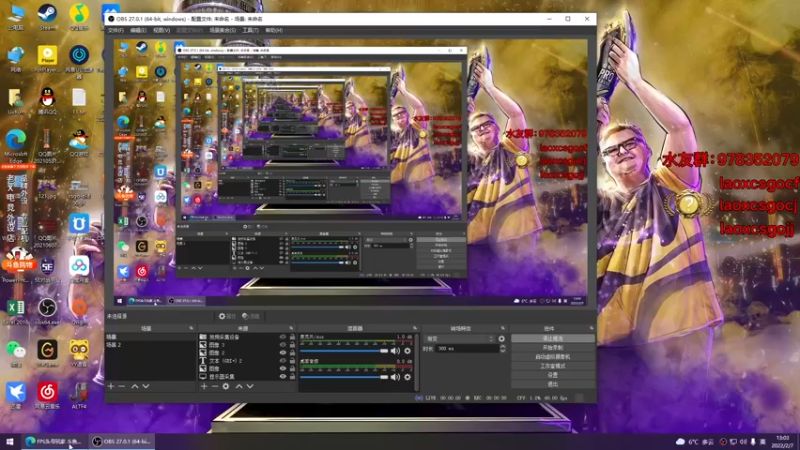Open the Microsoft Edge desktop shortcut
This screenshot has width=800, height=450.
point(15,141)
